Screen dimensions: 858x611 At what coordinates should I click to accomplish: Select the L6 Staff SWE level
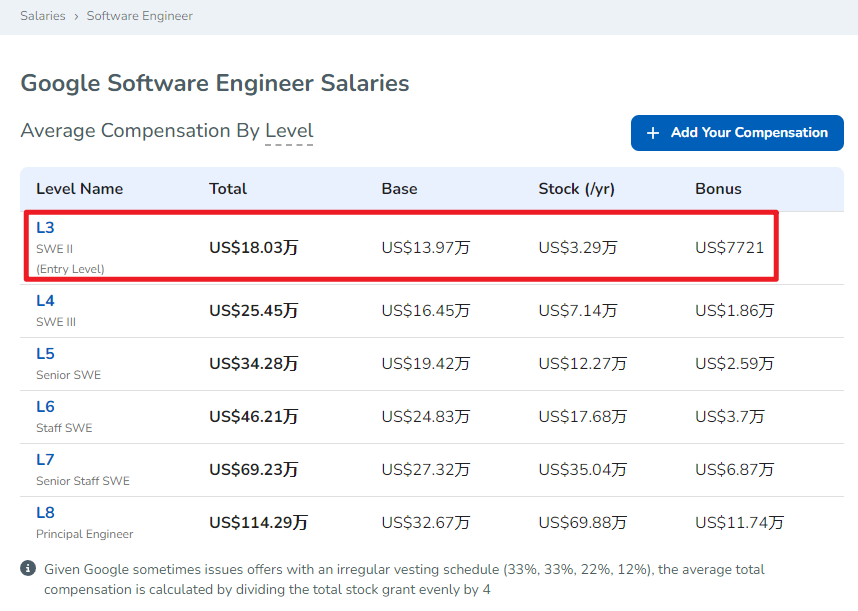tap(45, 407)
